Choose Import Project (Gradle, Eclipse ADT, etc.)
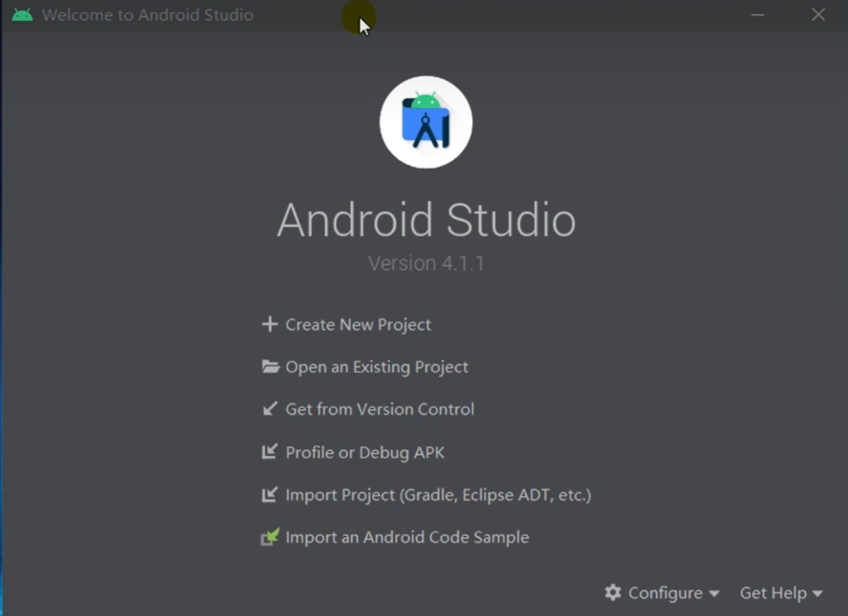The height and width of the screenshot is (616, 848). 439,496
